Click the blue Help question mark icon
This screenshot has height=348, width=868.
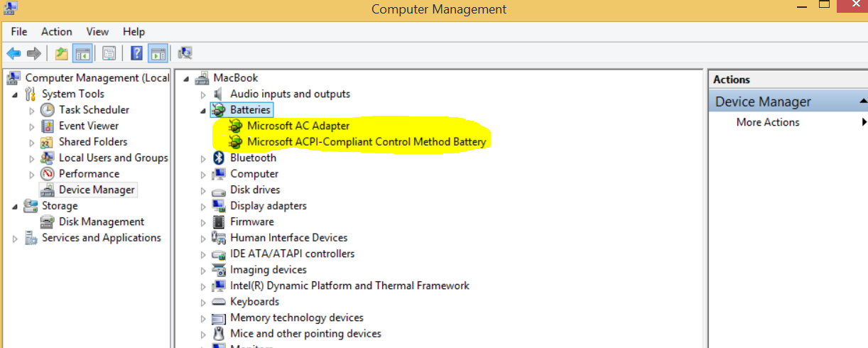(x=136, y=53)
